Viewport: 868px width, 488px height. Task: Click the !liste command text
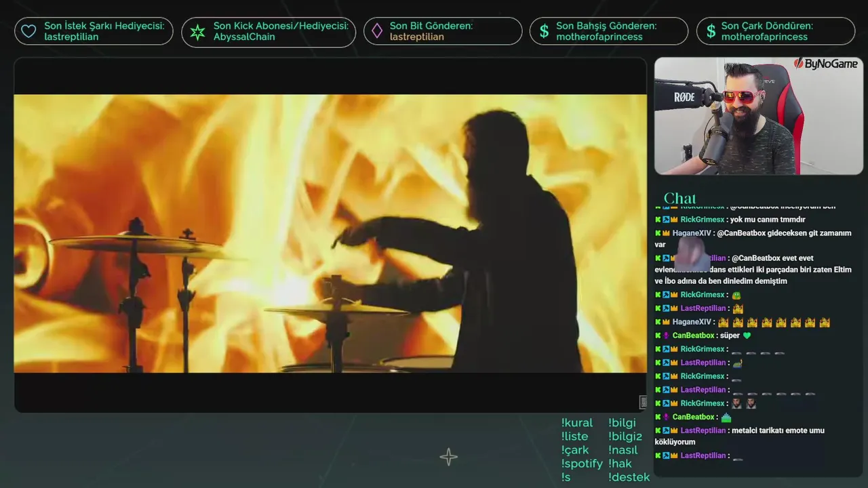pyautogui.click(x=575, y=436)
